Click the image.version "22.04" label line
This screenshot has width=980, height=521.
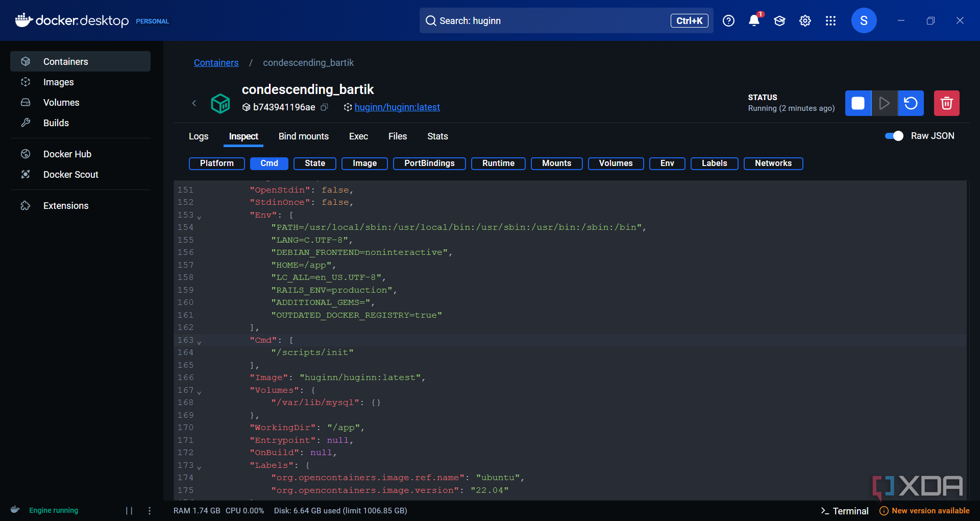click(390, 490)
